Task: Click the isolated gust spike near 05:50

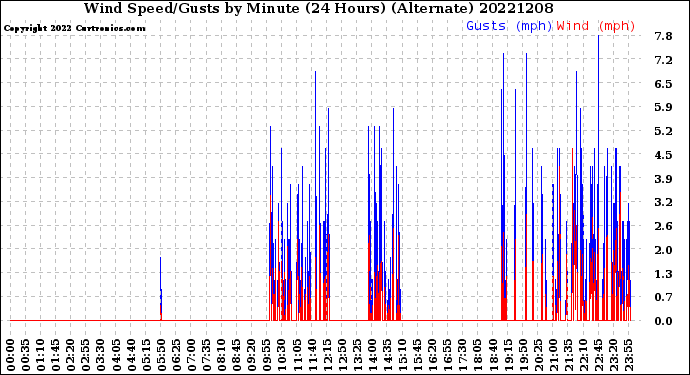Action: [161, 289]
